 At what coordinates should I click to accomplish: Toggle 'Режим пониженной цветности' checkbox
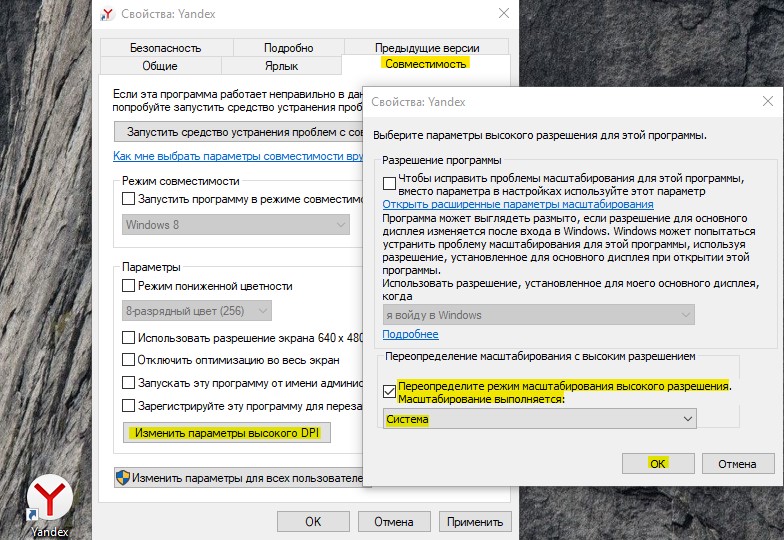pyautogui.click(x=128, y=286)
